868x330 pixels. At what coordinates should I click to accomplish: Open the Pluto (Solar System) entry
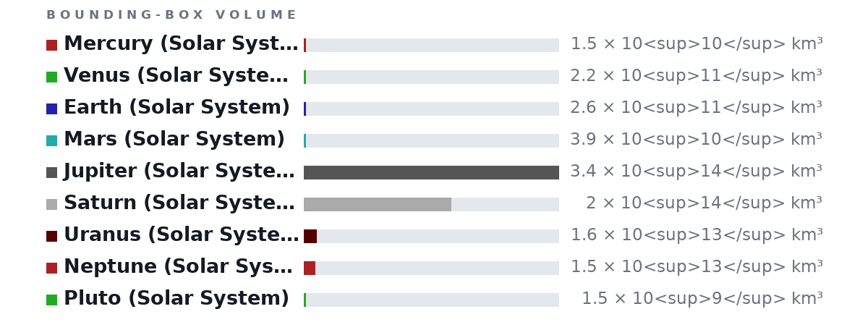(x=176, y=299)
